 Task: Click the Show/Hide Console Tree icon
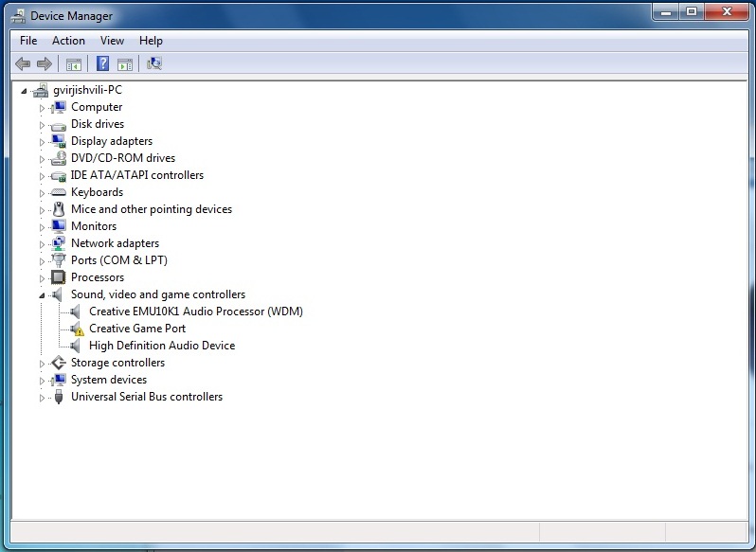click(x=73, y=63)
